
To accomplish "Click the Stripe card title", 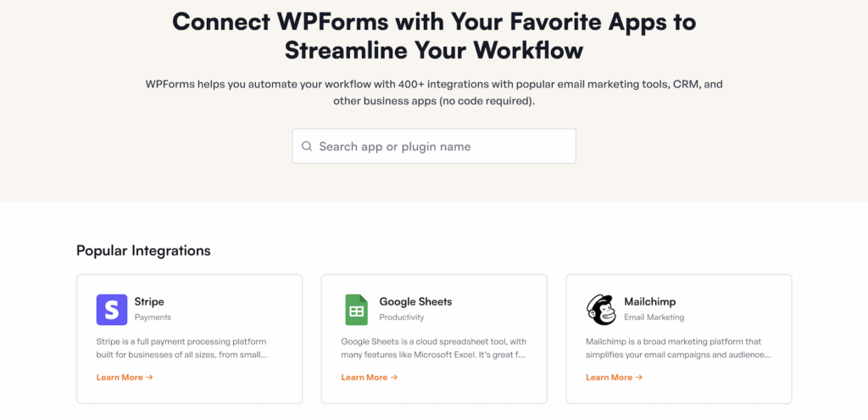I will point(149,301).
